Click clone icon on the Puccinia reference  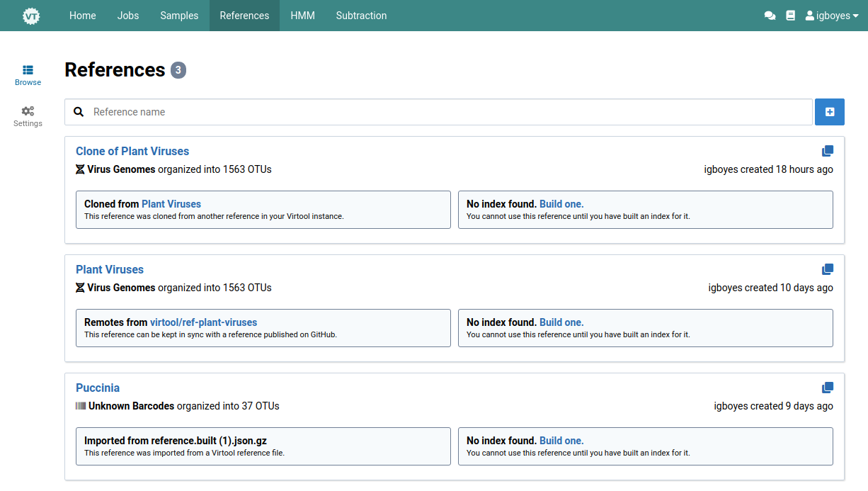(x=827, y=388)
